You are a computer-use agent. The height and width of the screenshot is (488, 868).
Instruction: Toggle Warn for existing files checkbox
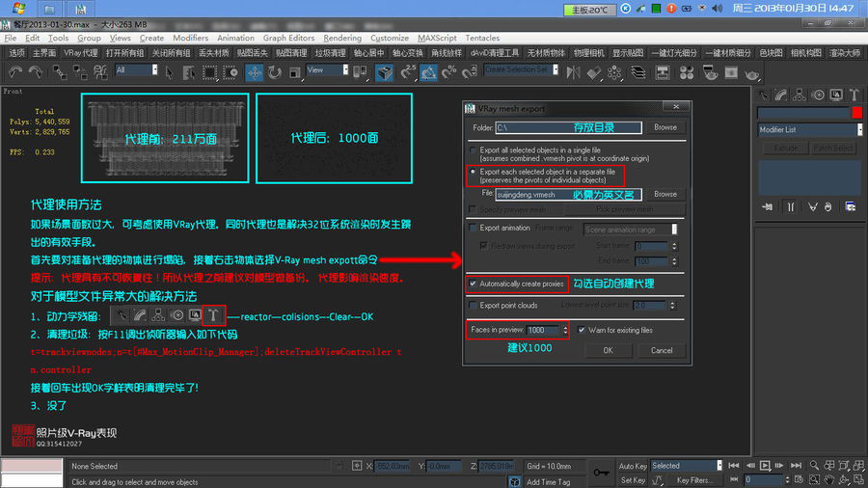tap(582, 330)
